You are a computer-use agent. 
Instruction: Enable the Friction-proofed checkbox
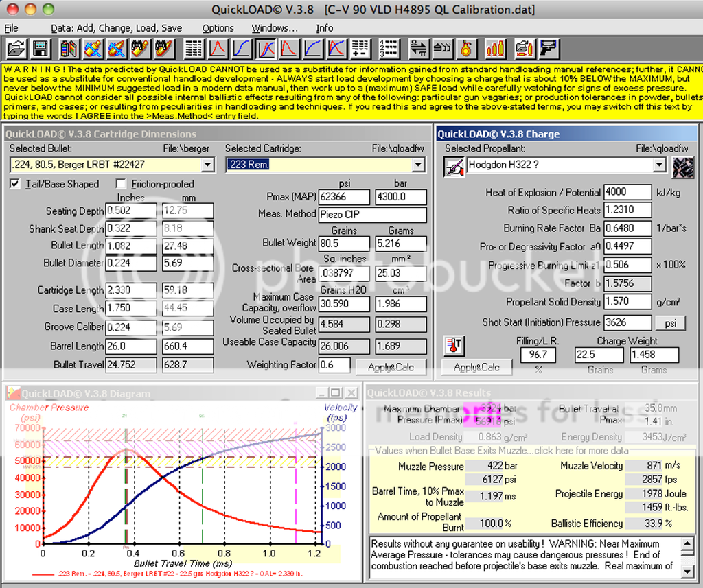click(121, 184)
